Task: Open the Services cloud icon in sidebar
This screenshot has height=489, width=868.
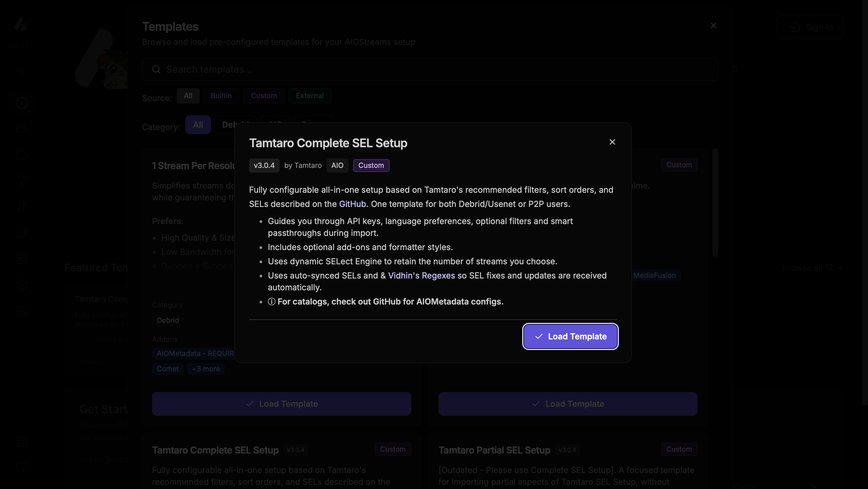Action: click(x=22, y=129)
